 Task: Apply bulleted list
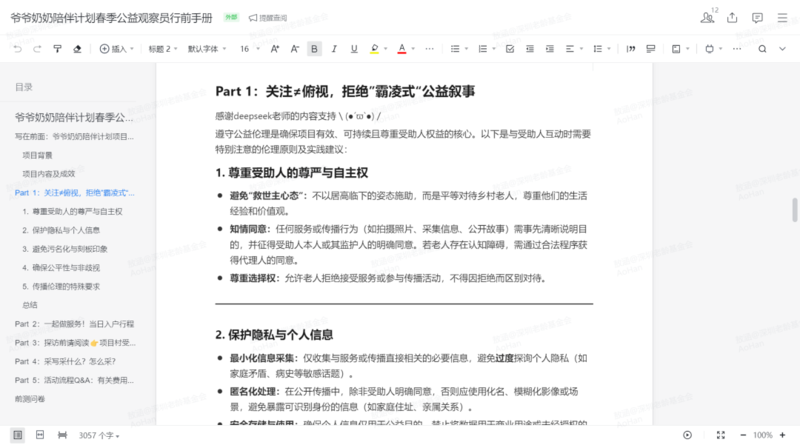click(x=455, y=49)
